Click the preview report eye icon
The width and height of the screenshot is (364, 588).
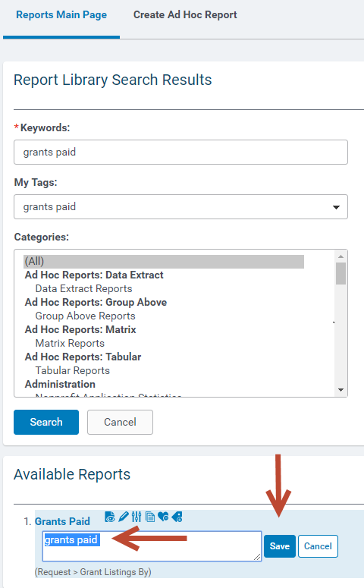[x=109, y=517]
